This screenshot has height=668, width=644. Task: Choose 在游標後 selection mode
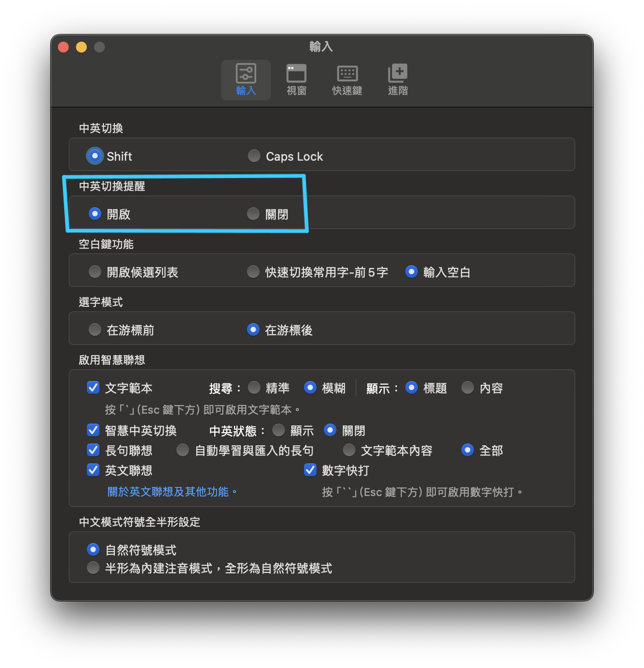[x=253, y=330]
